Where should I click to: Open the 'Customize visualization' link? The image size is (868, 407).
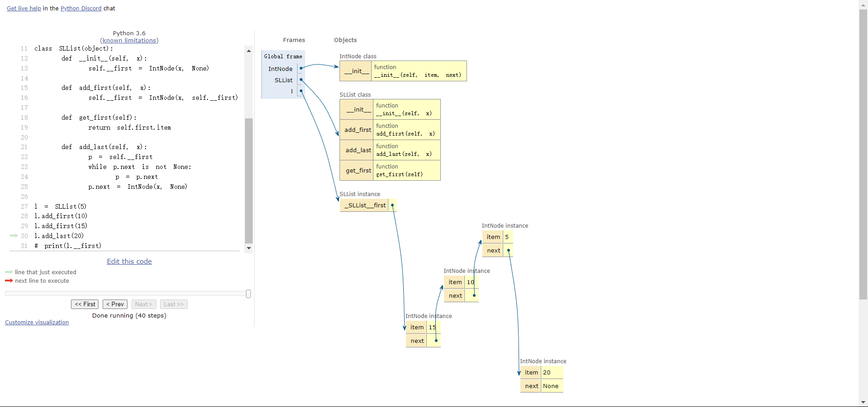point(37,323)
